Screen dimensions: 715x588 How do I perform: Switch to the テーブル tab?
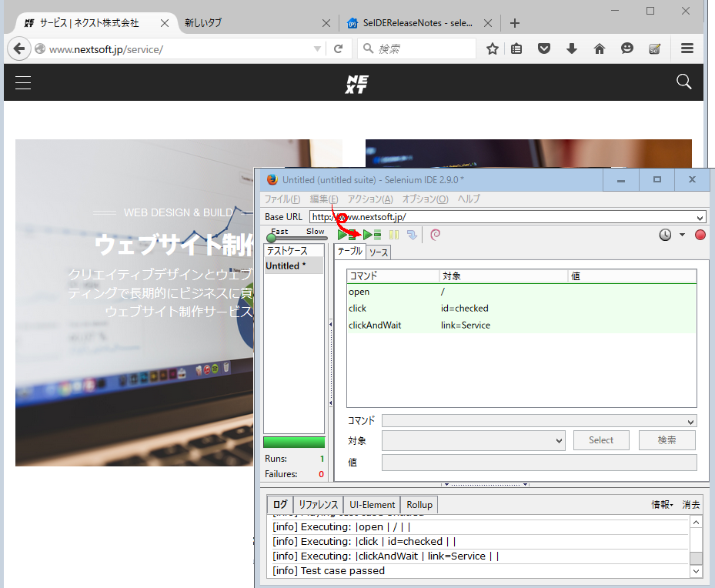pos(349,252)
